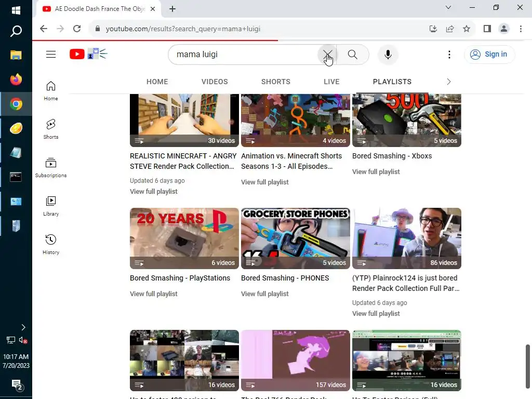Open the 20 Years PlayStation thumbnail
Image resolution: width=532 pixels, height=399 pixels.
click(184, 238)
